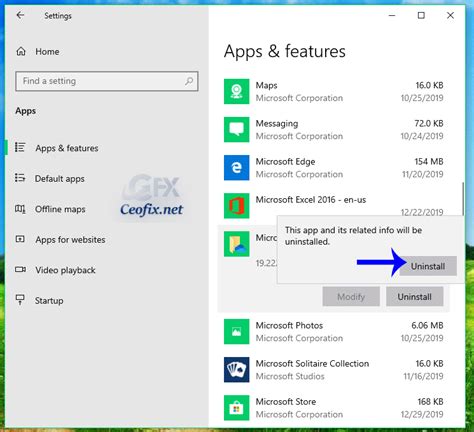The height and width of the screenshot is (432, 474).
Task: Click the Microsoft Photos app icon
Action: point(236,332)
